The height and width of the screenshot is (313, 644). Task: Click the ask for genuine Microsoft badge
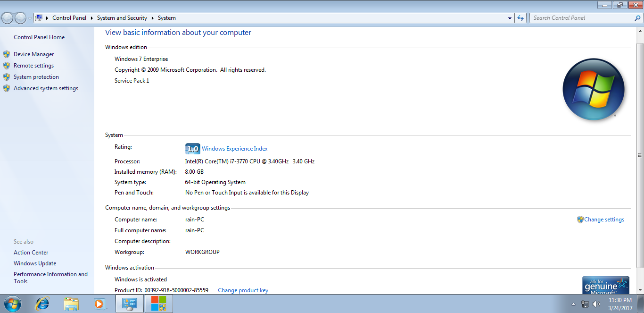pos(606,285)
